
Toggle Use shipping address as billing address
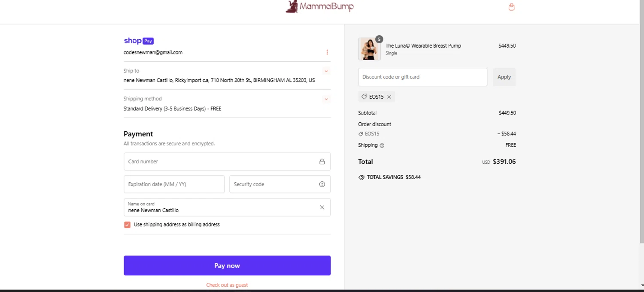[x=127, y=225]
